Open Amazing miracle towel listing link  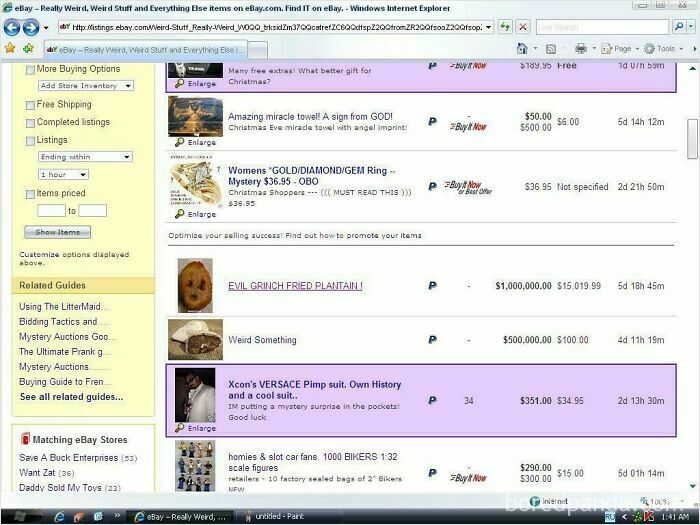pos(310,117)
